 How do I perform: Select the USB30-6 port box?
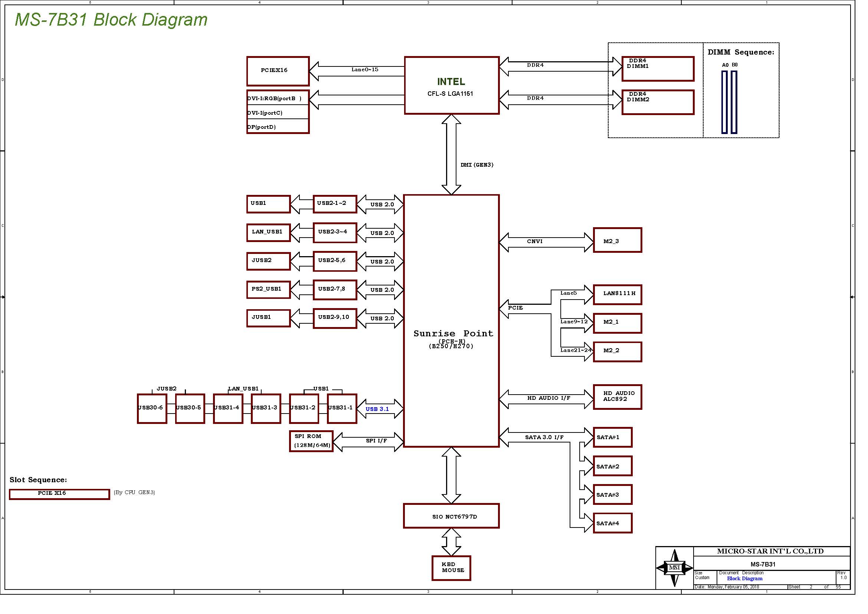click(152, 409)
